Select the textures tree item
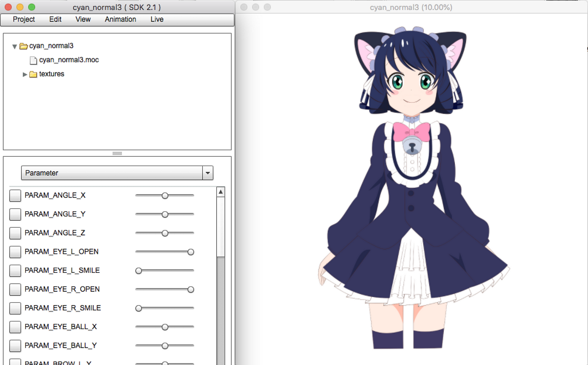The height and width of the screenshot is (365, 588). [x=52, y=74]
